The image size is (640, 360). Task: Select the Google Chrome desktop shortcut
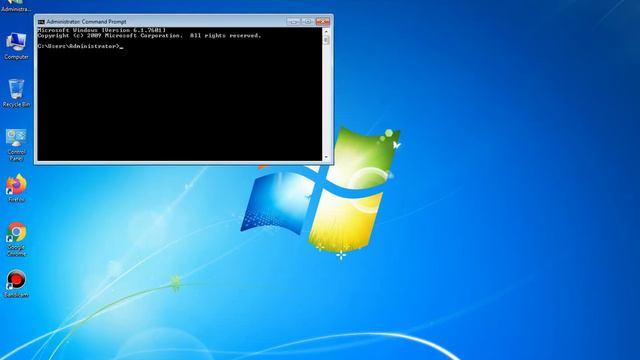tap(16, 239)
